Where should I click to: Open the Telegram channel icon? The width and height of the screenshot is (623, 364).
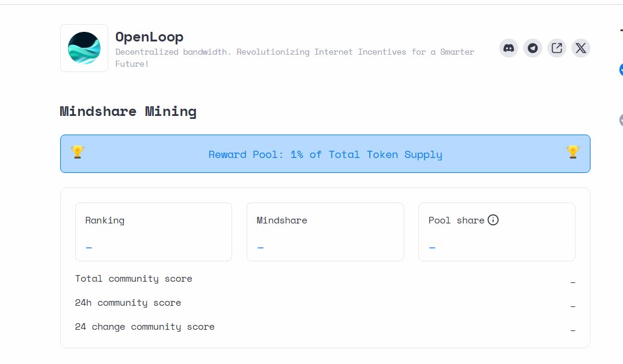click(533, 48)
